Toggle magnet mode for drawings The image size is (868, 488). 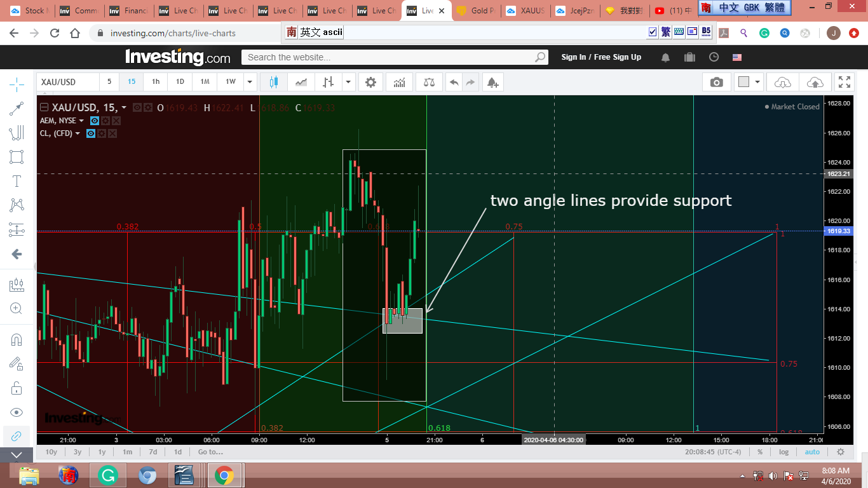click(x=17, y=340)
